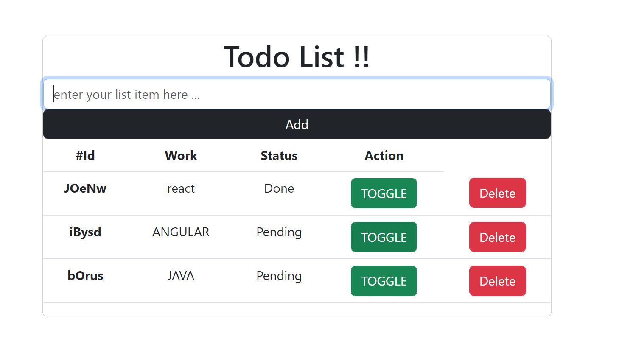
Task: Select the 'Done' status of react
Action: pyautogui.click(x=279, y=188)
